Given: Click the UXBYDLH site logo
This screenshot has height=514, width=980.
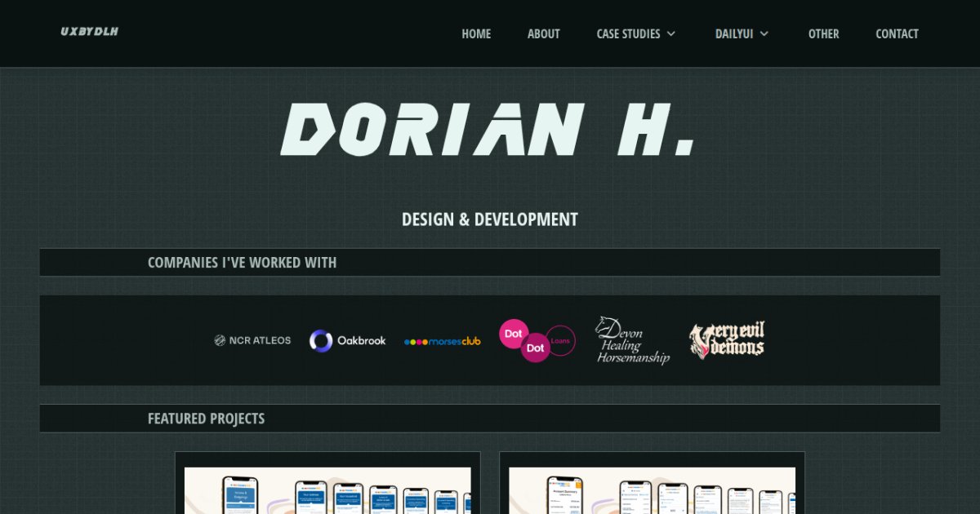Looking at the screenshot, I should coord(89,32).
